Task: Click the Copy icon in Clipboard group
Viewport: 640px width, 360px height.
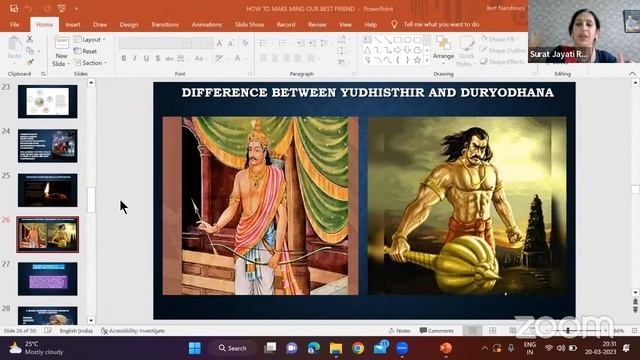Action: [29, 51]
